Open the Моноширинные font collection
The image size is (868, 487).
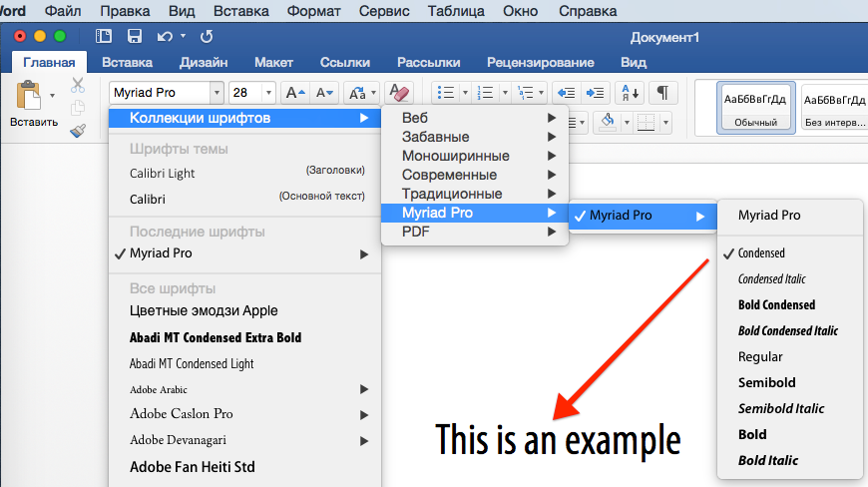[x=475, y=156]
